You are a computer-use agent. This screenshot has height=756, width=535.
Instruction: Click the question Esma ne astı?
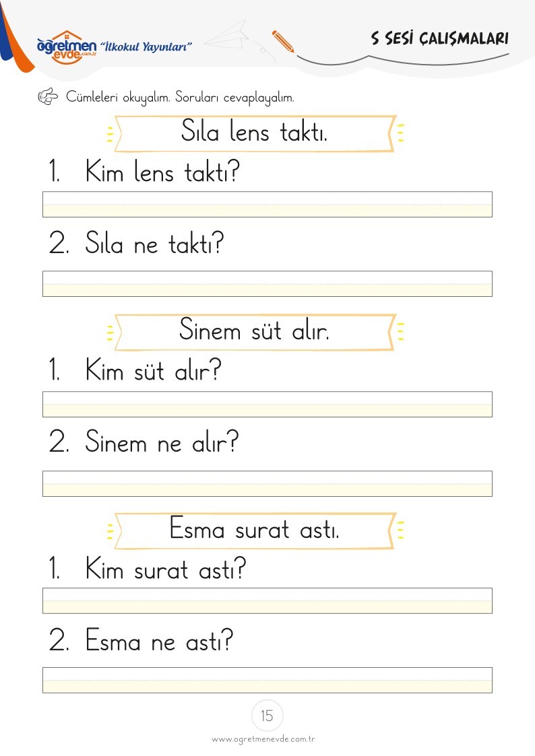[159, 641]
